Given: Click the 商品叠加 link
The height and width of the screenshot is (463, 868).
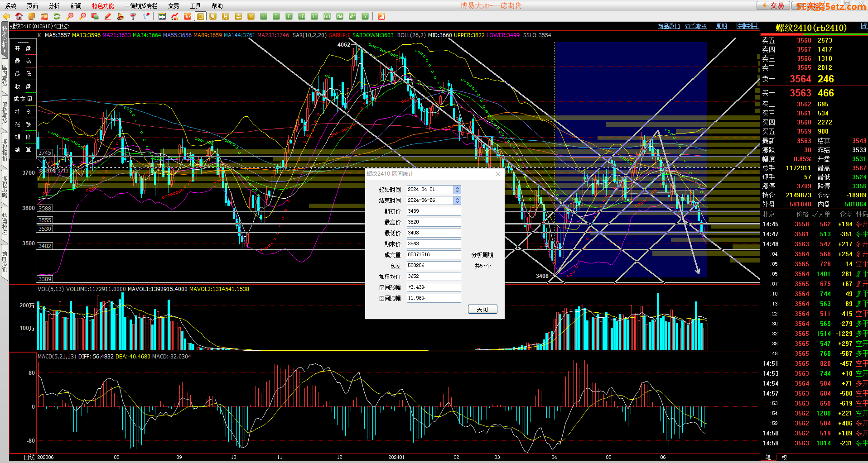Looking at the screenshot, I should point(669,26).
